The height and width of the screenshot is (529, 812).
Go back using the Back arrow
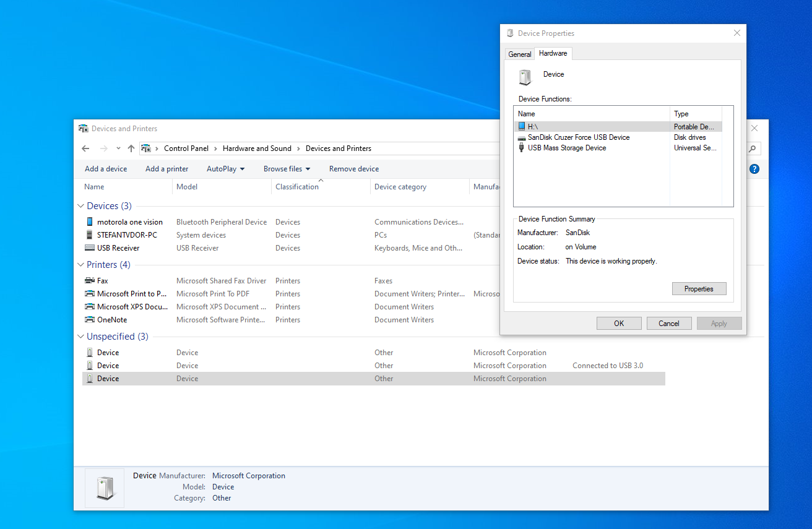click(86, 148)
